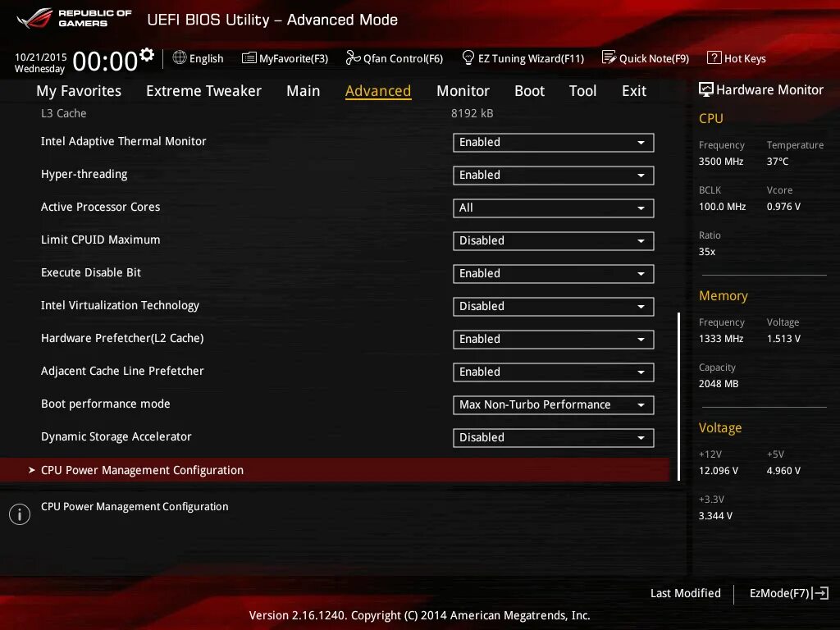Select the Advanced tab
The width and height of the screenshot is (840, 630).
coord(378,91)
